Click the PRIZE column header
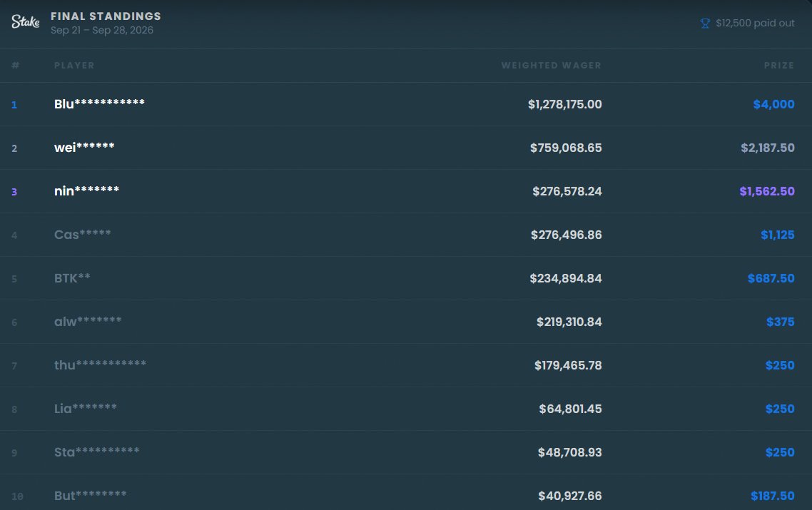The image size is (812, 510). 779,65
